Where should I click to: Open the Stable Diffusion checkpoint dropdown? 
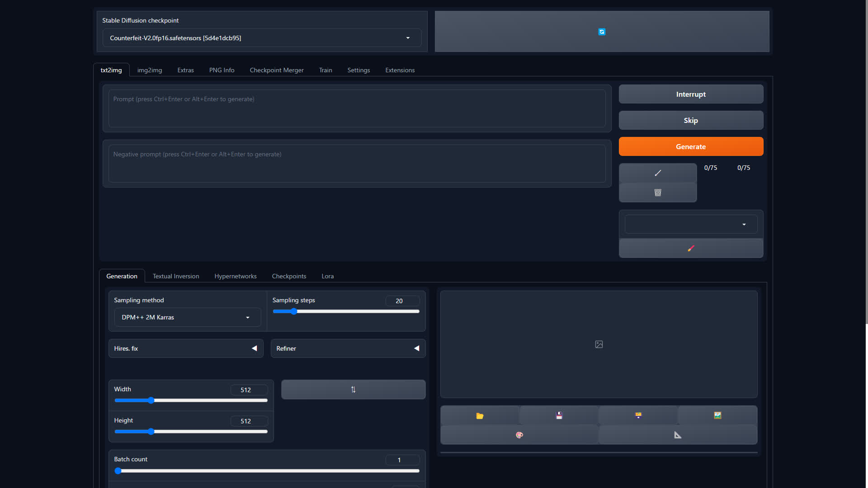click(262, 38)
